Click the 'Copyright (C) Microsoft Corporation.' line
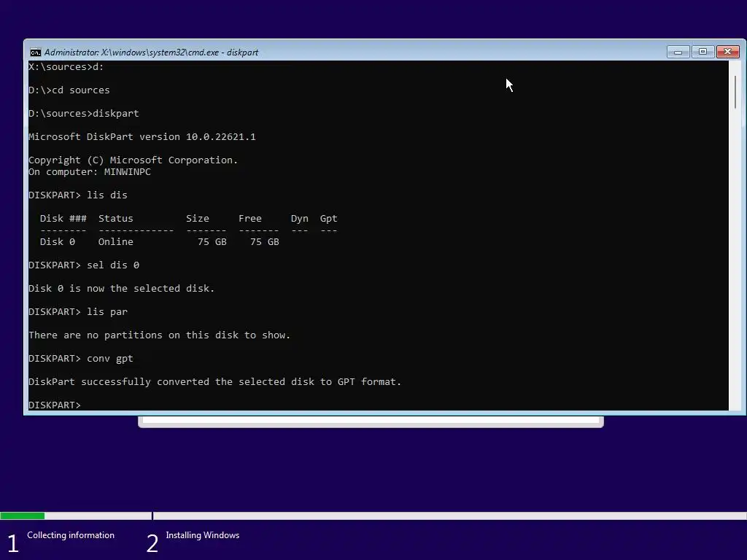747x560 pixels. point(133,160)
